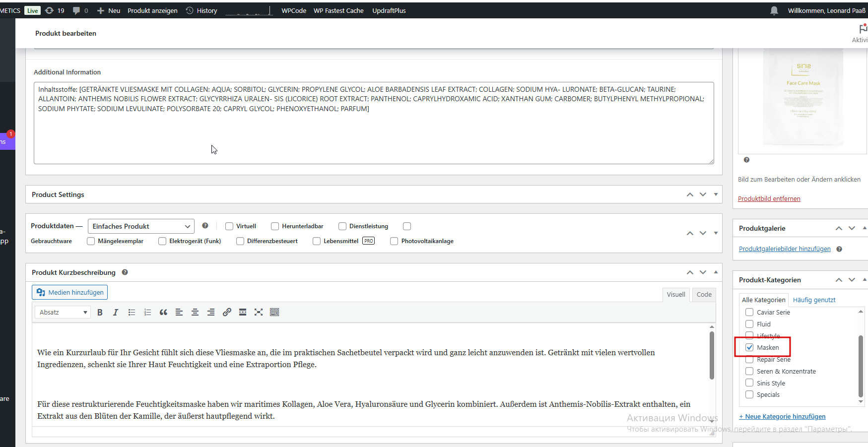Click the Medien hinzufügen button
The height and width of the screenshot is (447, 868).
click(x=70, y=292)
